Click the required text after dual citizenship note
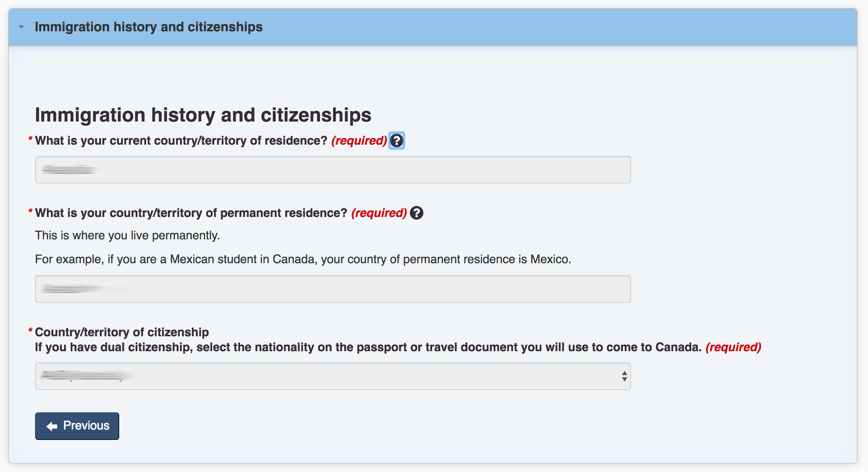 734,347
